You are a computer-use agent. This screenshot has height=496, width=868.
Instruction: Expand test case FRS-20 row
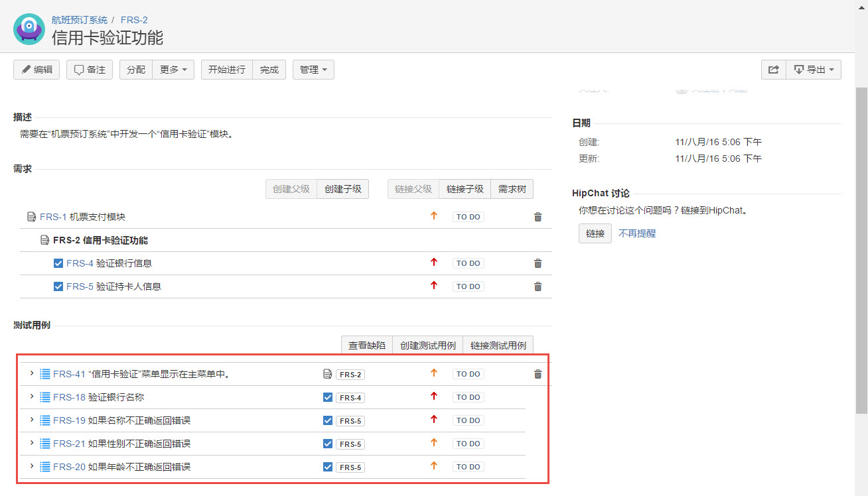click(x=31, y=467)
